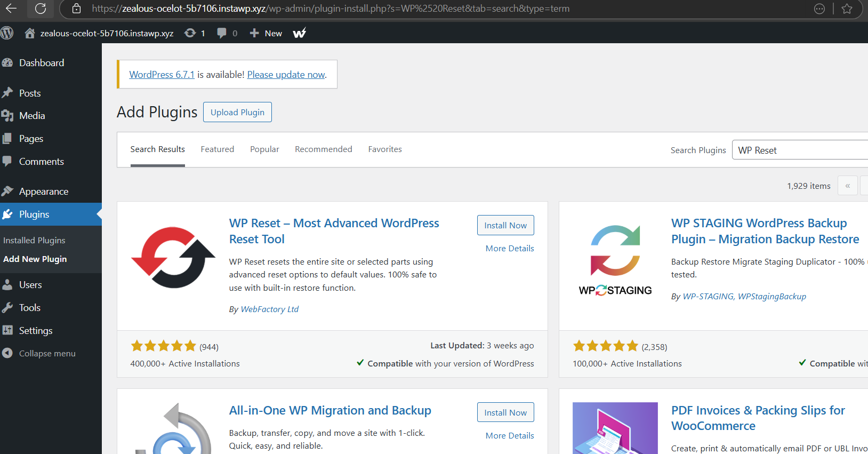Open the All-in-One WP Migration title link

(x=330, y=410)
